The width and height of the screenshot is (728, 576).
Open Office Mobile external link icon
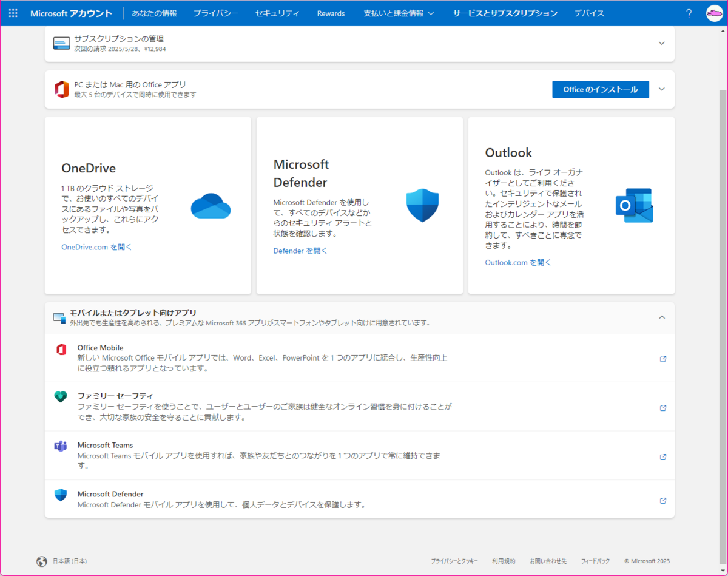[x=663, y=359]
